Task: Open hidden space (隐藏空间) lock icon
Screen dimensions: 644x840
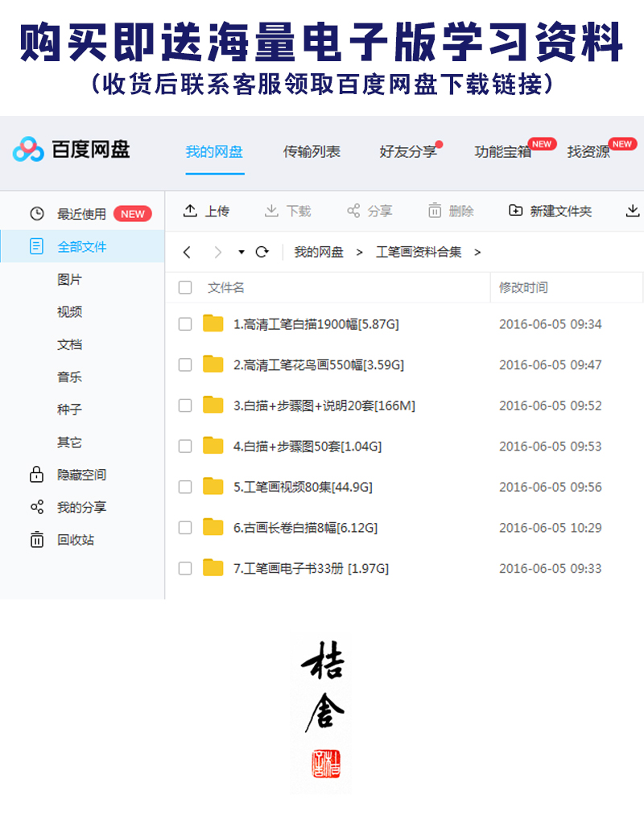Action: [x=36, y=475]
